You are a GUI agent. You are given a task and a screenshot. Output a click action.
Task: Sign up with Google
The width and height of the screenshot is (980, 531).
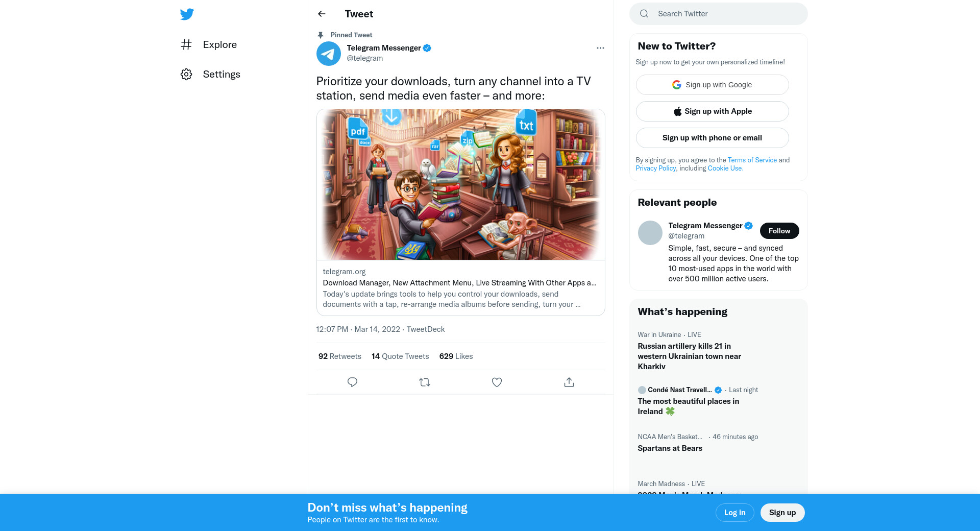[712, 85]
